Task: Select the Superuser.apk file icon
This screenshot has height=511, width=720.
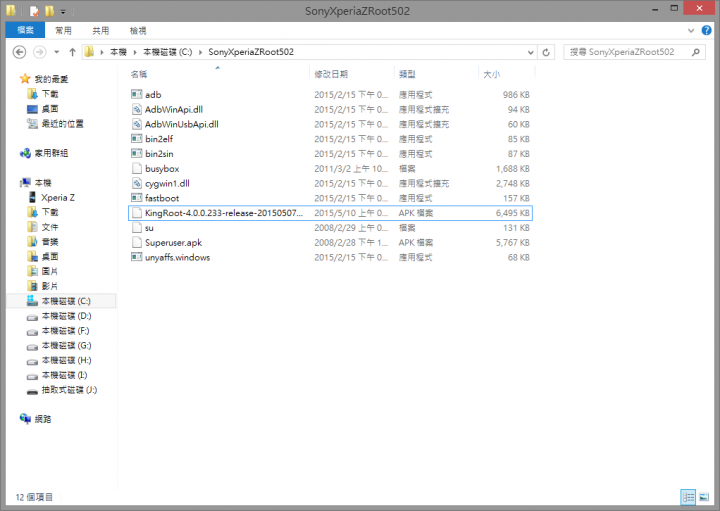Action: click(x=137, y=242)
